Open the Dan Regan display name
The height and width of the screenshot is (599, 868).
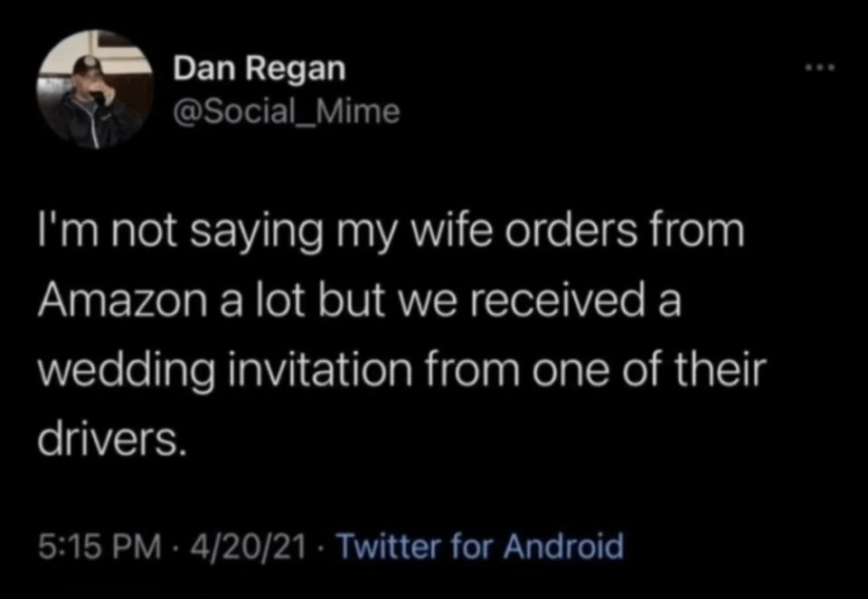pos(258,68)
